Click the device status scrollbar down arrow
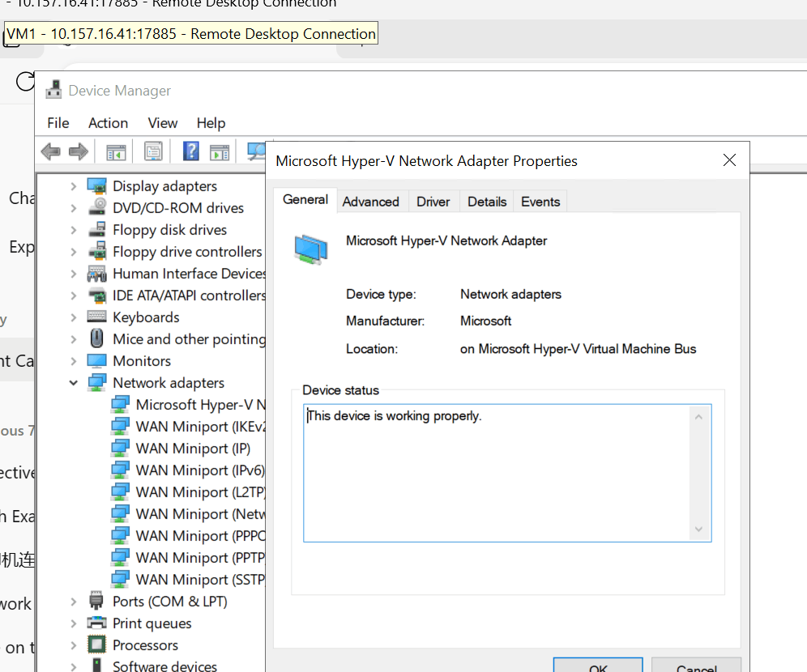This screenshot has height=672, width=807. click(x=698, y=529)
